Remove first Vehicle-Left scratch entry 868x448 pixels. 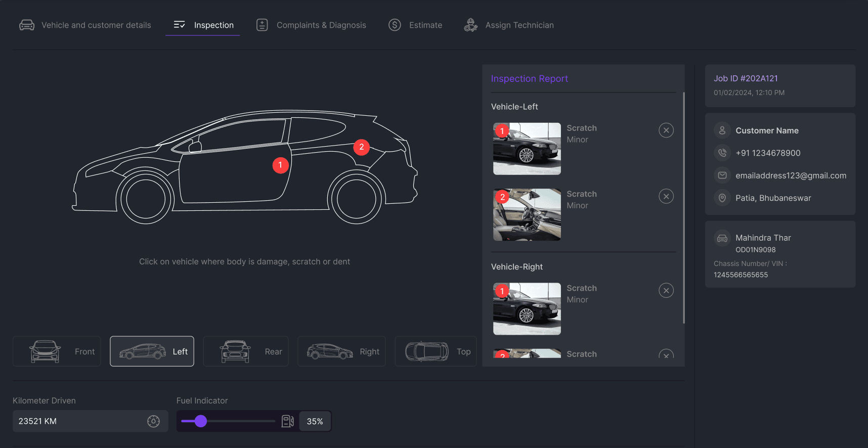[x=666, y=130]
